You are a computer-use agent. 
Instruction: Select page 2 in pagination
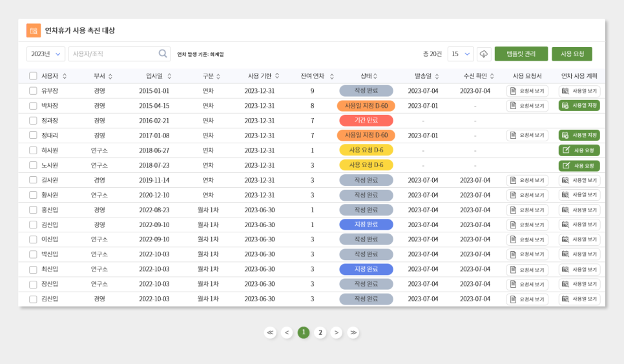[320, 332]
